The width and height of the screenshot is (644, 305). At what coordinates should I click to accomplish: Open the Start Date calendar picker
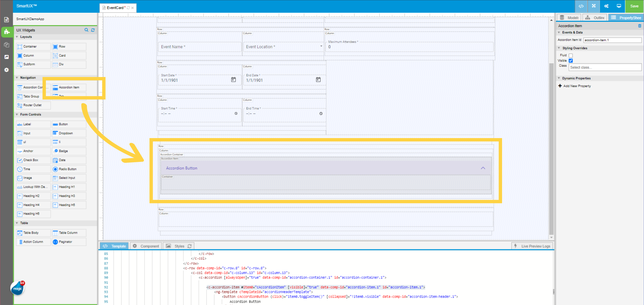[x=233, y=80]
